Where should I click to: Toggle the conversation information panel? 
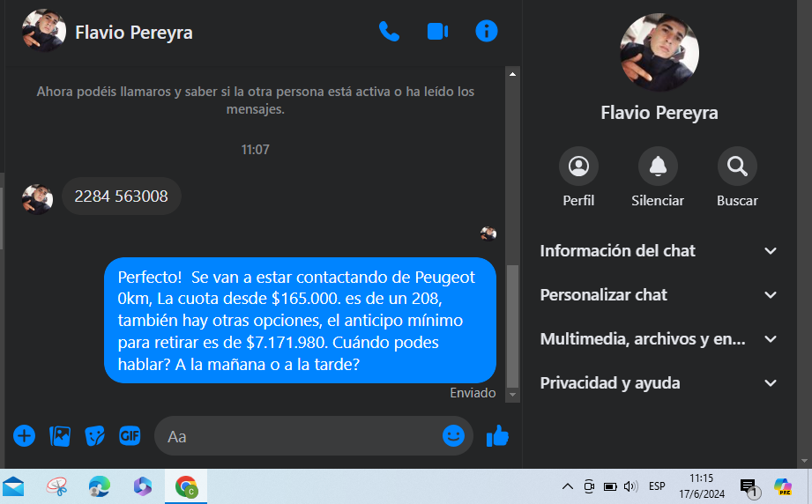coord(486,32)
